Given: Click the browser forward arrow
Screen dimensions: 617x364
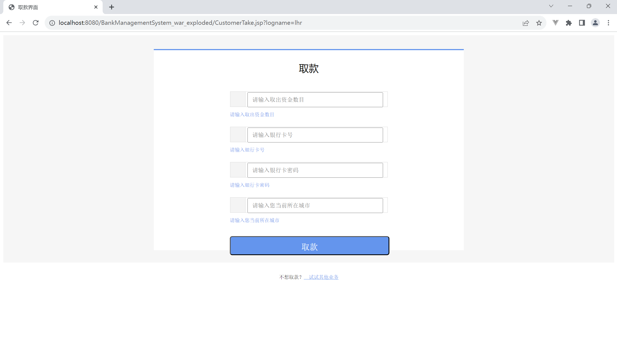Looking at the screenshot, I should tap(22, 23).
